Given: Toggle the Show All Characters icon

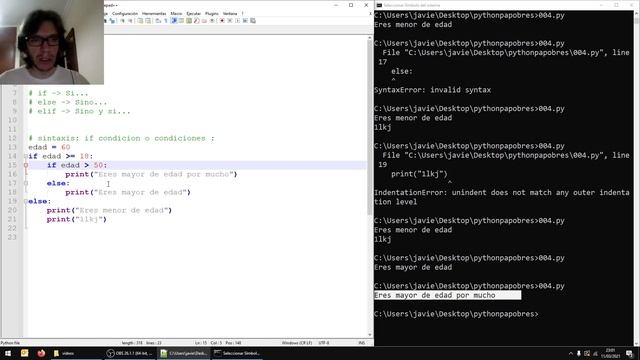Looking at the screenshot, I should coord(166,20).
